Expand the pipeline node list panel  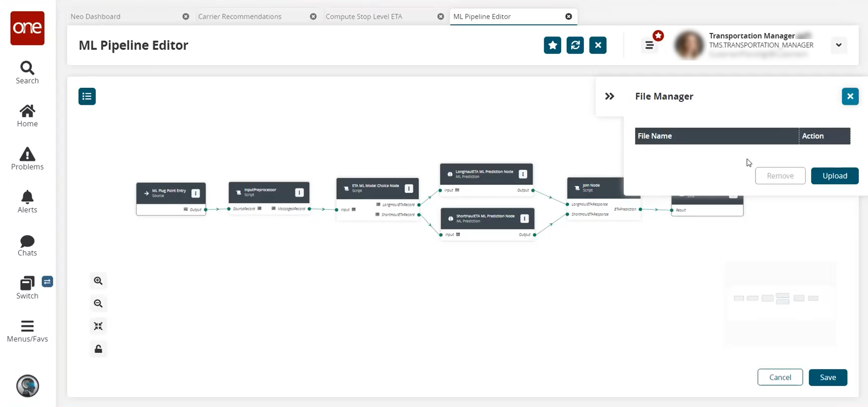tap(87, 96)
